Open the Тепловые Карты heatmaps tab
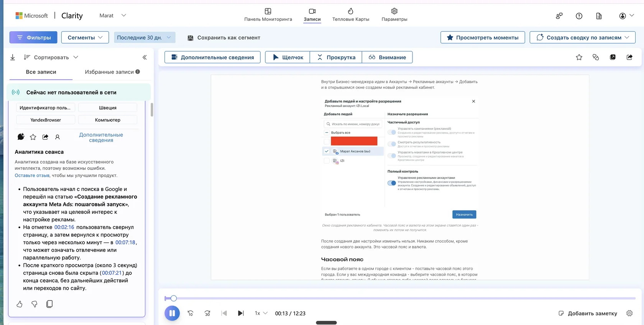Screen dimensions: 644x325 [350, 15]
